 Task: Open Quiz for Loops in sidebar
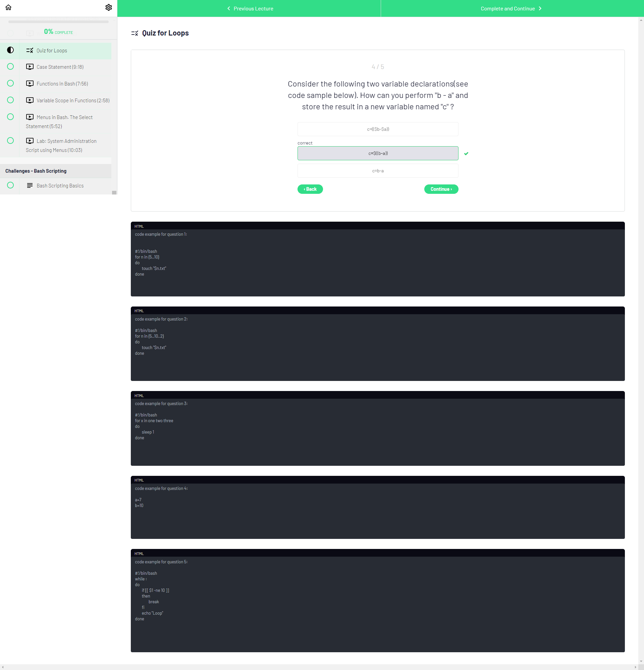52,51
